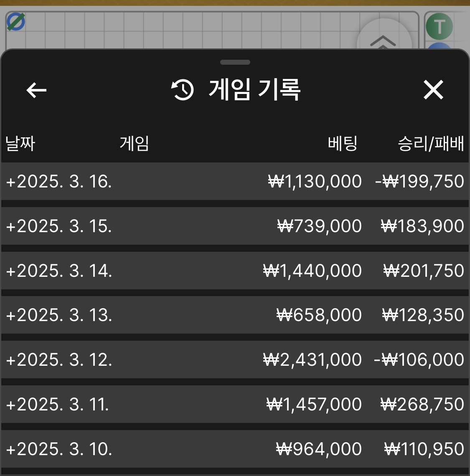Viewport: 470px width, 476px height.
Task: Click the blue slashed-circle icon
Action: 16,22
